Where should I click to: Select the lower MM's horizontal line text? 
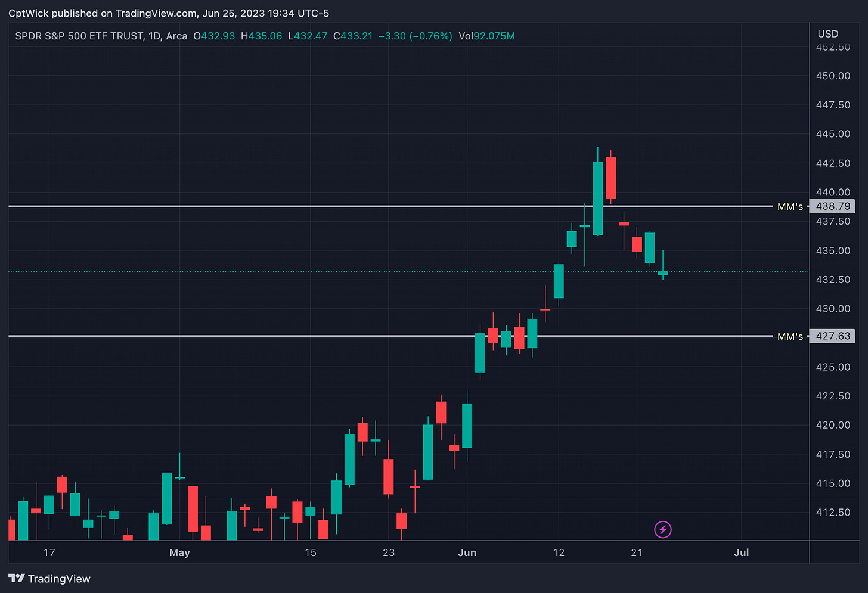pyautogui.click(x=790, y=336)
